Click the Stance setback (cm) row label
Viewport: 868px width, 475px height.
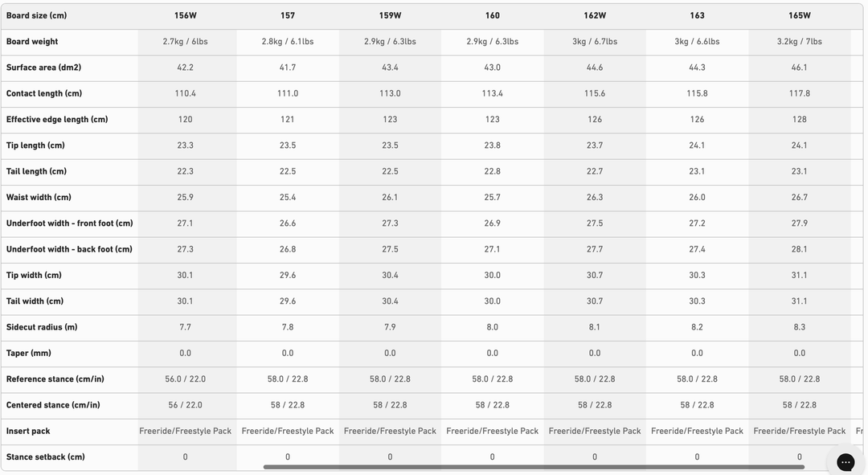pos(46,457)
